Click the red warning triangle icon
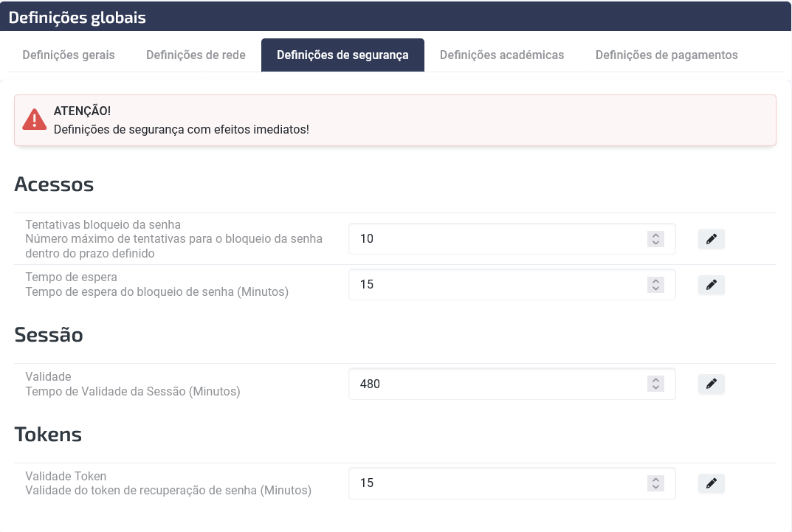The width and height of the screenshot is (792, 532). (35, 120)
